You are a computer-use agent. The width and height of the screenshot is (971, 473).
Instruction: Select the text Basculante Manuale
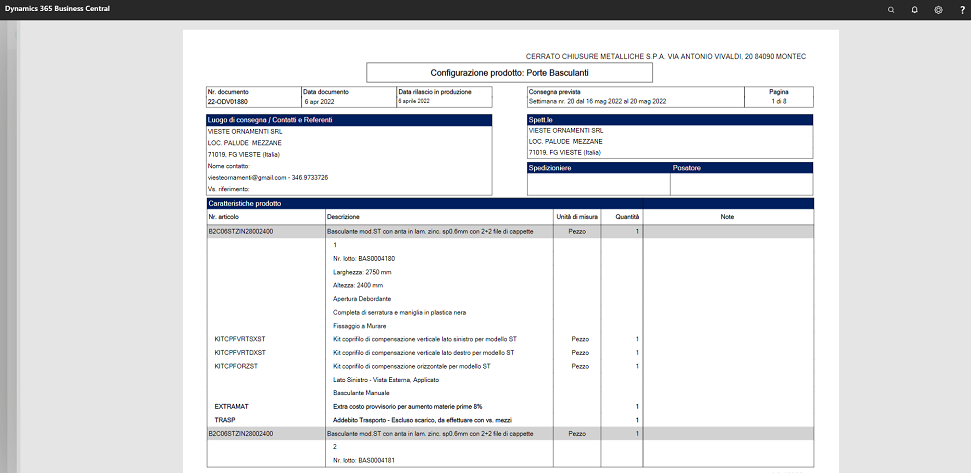tap(361, 393)
